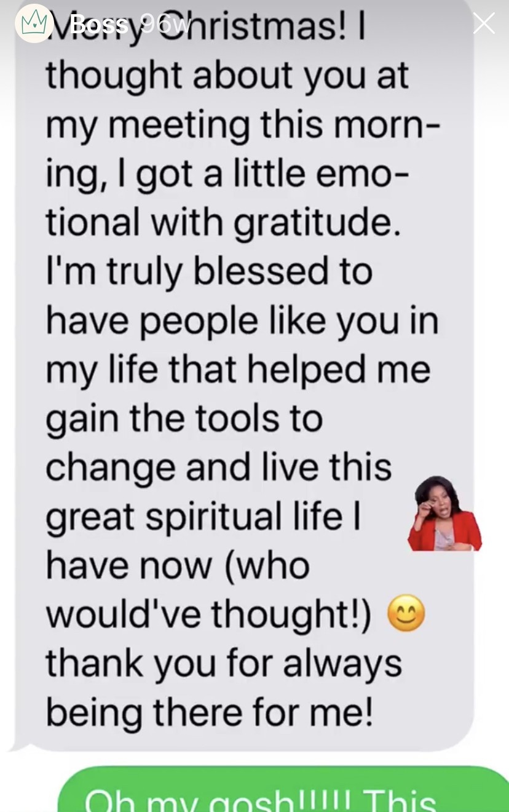Click the 'my meeting this morn-' line
This screenshot has height=812, width=509.
coord(243,124)
